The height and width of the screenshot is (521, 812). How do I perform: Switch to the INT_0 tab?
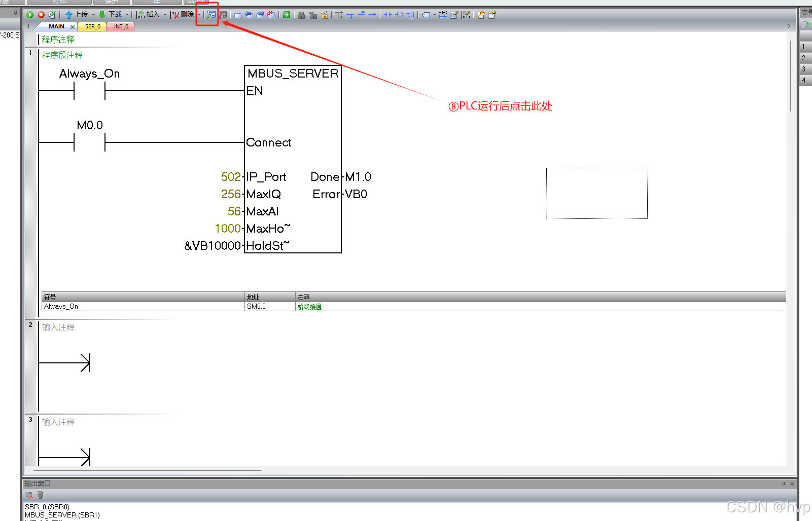[120, 26]
